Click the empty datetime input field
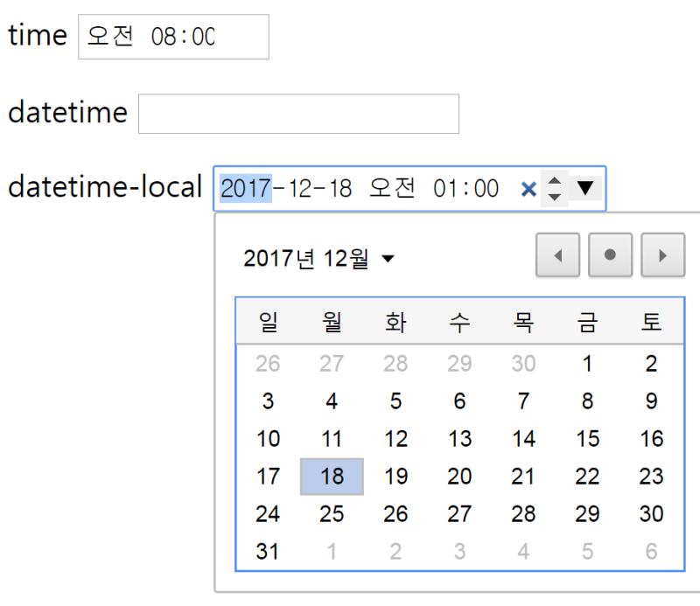The width and height of the screenshot is (700, 606). [x=297, y=114]
